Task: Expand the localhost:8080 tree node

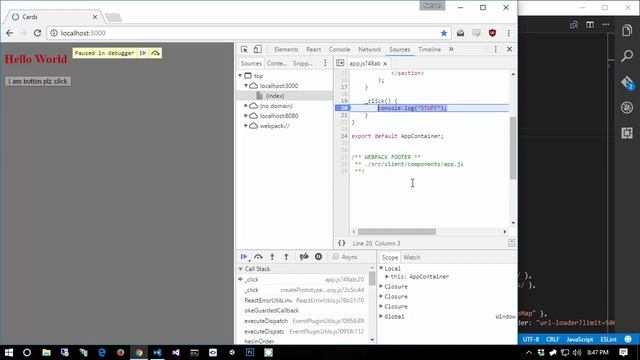Action: (246, 116)
